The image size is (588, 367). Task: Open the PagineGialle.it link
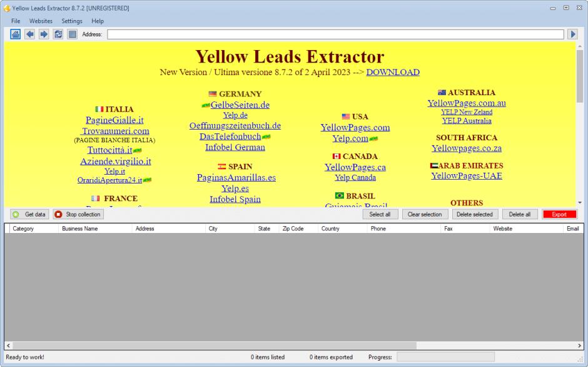pyautogui.click(x=114, y=120)
